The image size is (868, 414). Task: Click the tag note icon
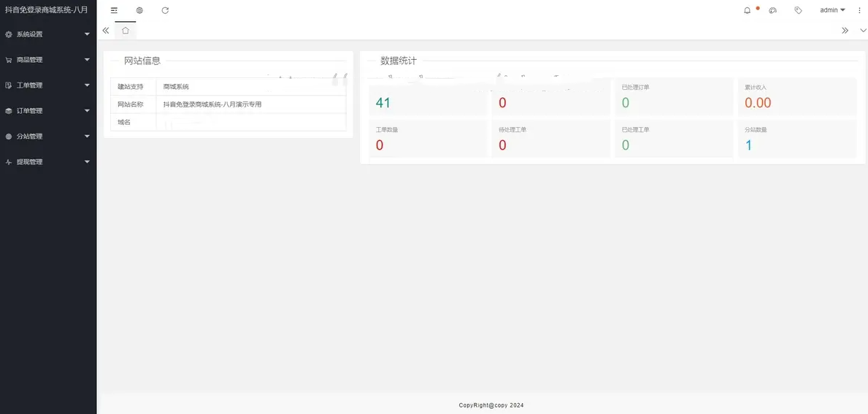pos(798,10)
